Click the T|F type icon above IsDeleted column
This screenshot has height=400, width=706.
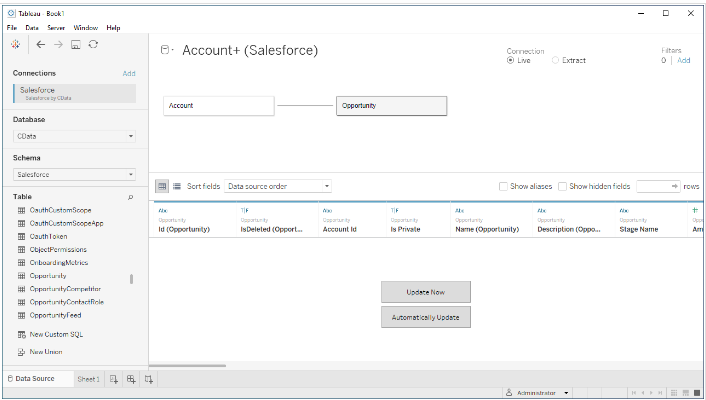244,211
